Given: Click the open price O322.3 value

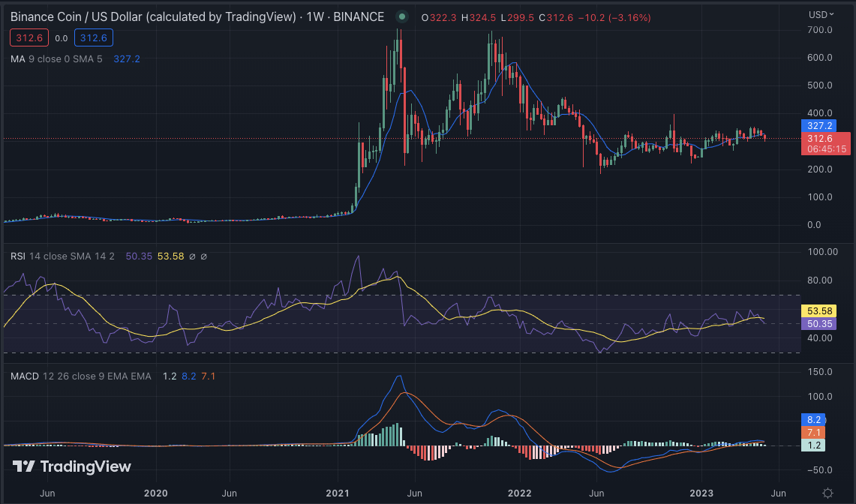Looking at the screenshot, I should point(439,17).
